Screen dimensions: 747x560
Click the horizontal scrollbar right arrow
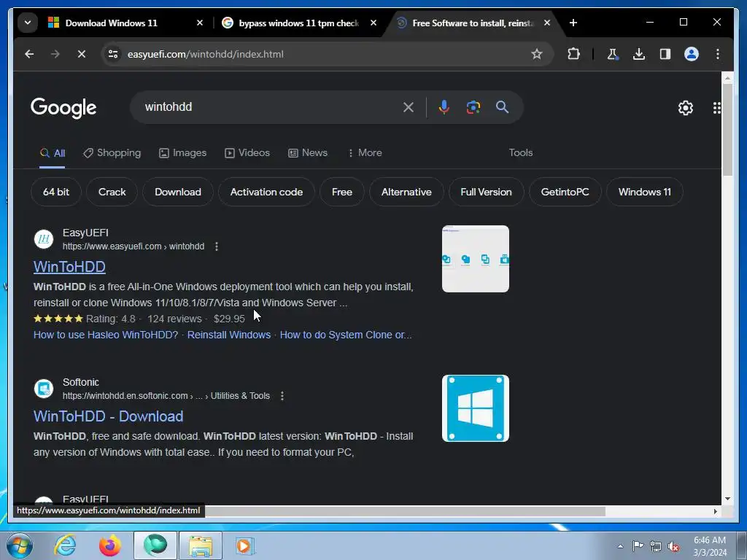click(715, 511)
